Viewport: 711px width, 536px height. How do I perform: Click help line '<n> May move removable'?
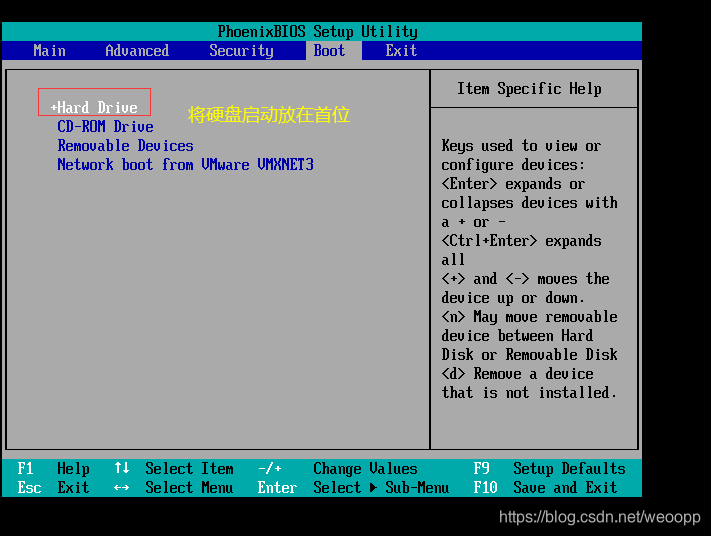530,317
